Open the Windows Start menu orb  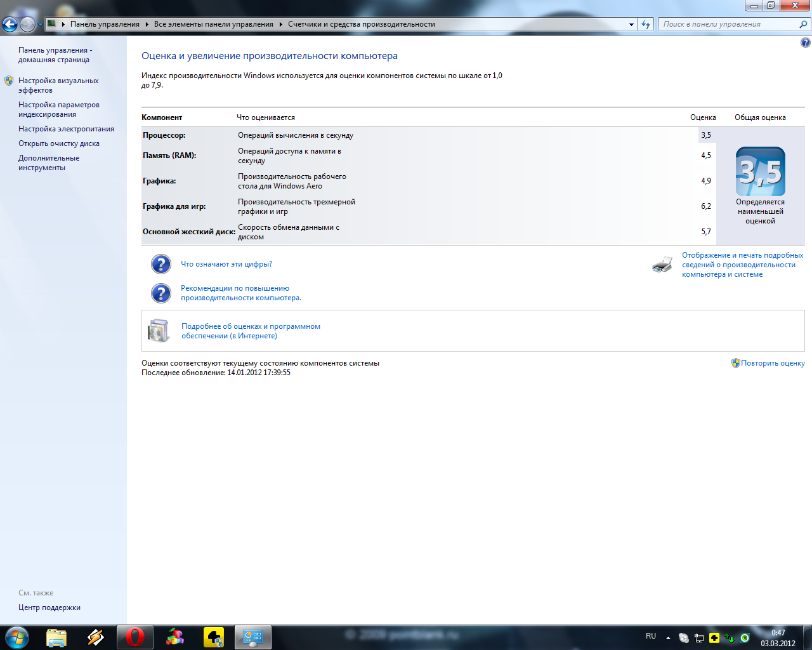pyautogui.click(x=16, y=637)
